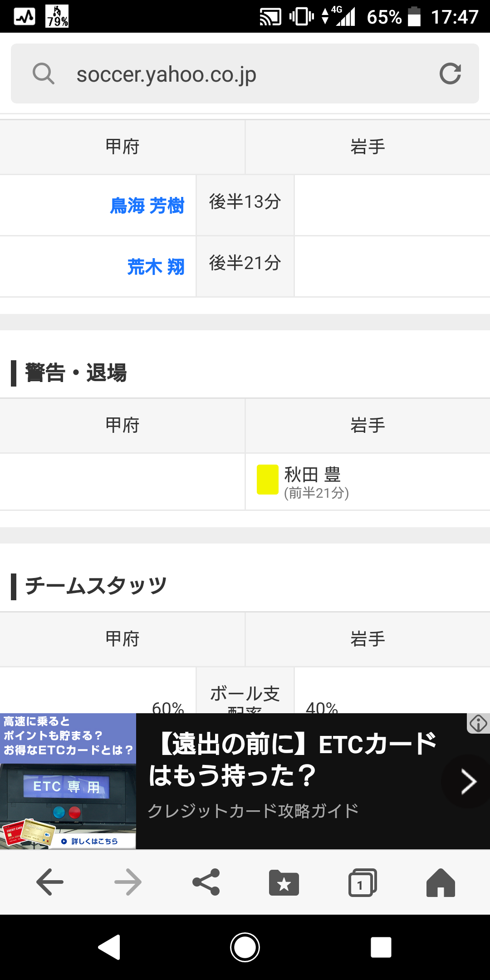Open the tab switcher icon
The image size is (490, 980).
362,883
